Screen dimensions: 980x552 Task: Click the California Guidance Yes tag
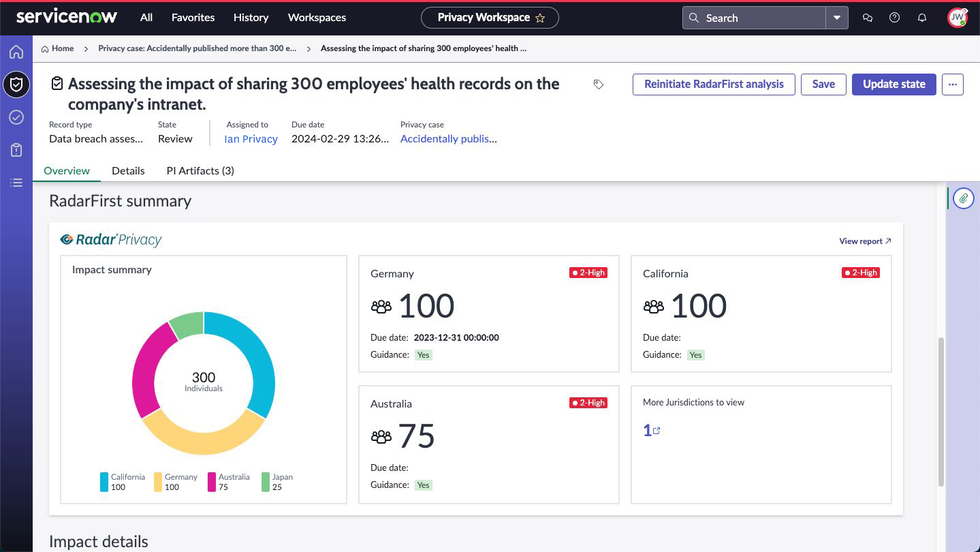pyautogui.click(x=695, y=355)
